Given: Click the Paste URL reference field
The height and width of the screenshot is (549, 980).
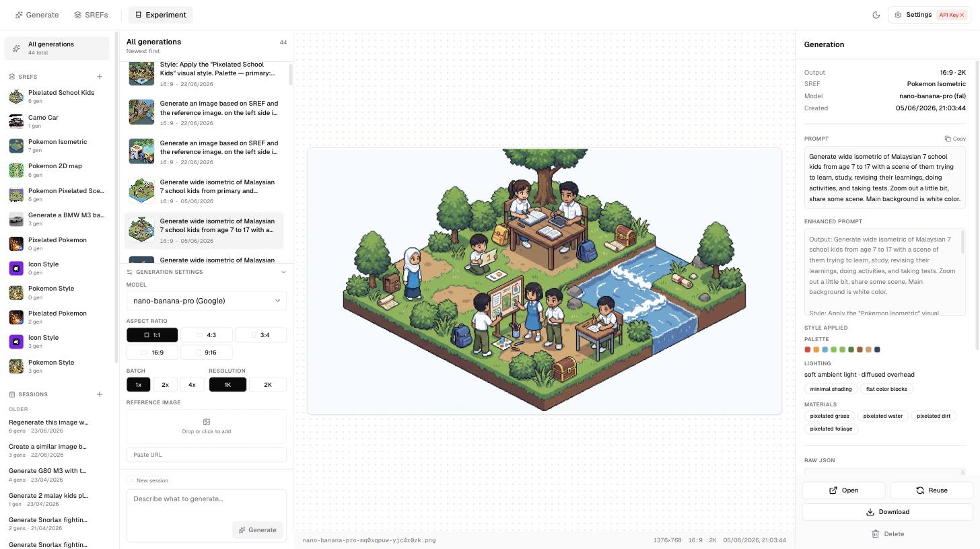Looking at the screenshot, I should pyautogui.click(x=207, y=455).
